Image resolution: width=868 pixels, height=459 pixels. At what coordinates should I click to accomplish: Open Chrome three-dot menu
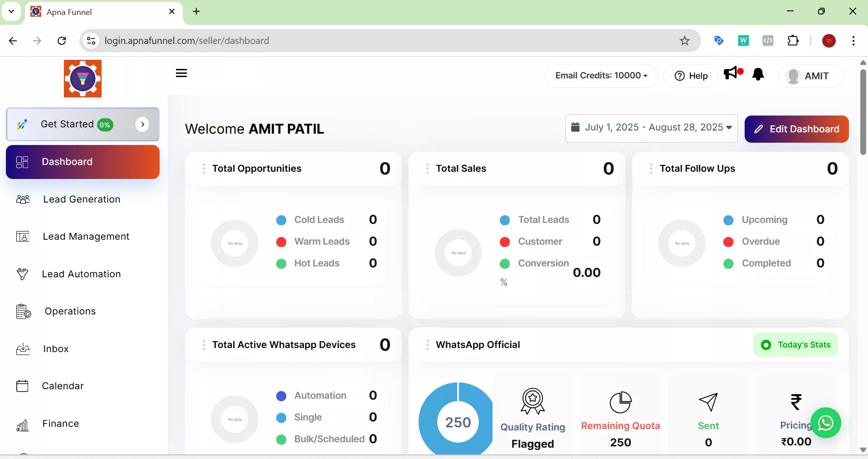[853, 41]
